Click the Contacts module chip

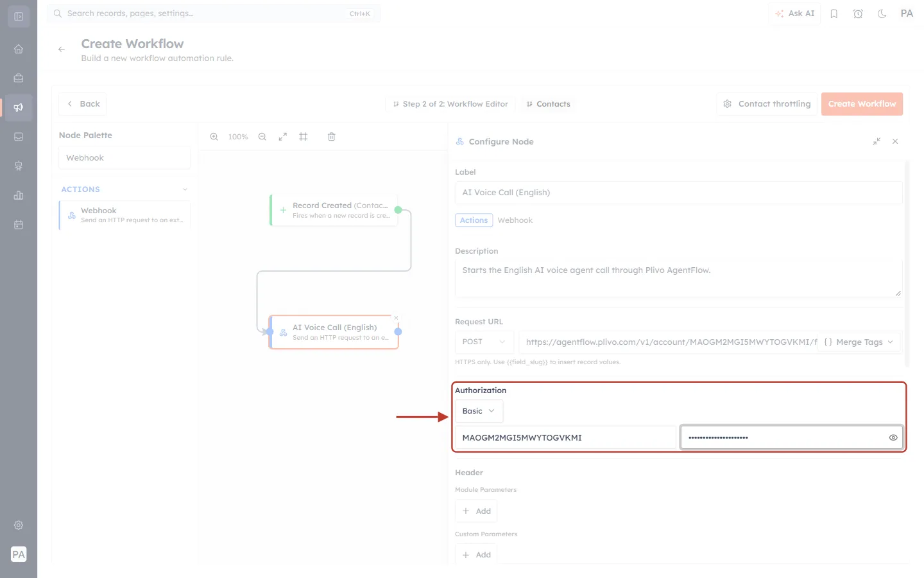tap(549, 104)
